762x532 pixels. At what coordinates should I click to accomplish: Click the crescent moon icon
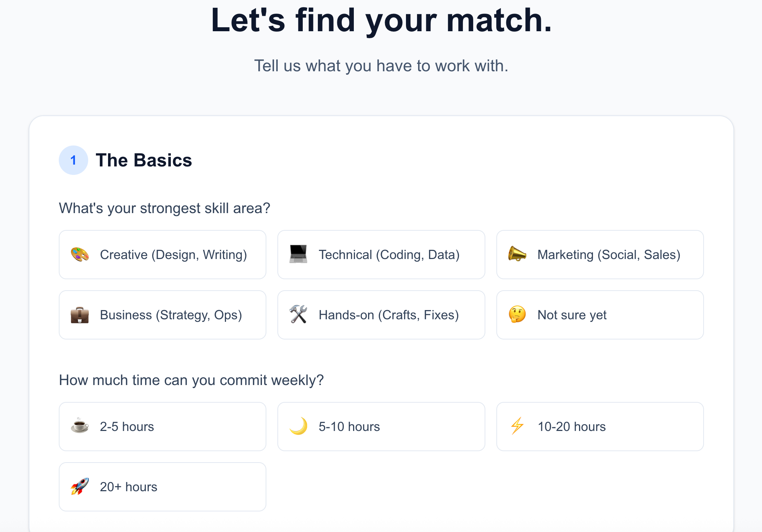[x=298, y=426]
